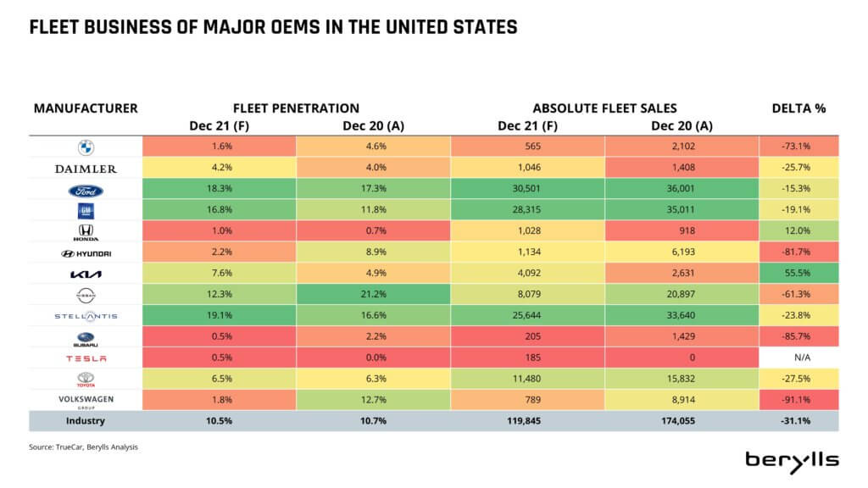The width and height of the screenshot is (868, 488).
Task: Click the Daimler wordmark
Action: (86, 169)
